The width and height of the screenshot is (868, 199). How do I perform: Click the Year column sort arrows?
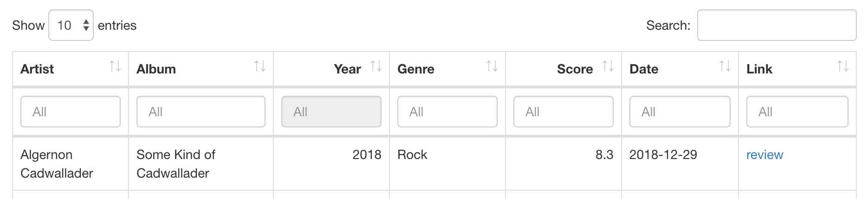(376, 66)
